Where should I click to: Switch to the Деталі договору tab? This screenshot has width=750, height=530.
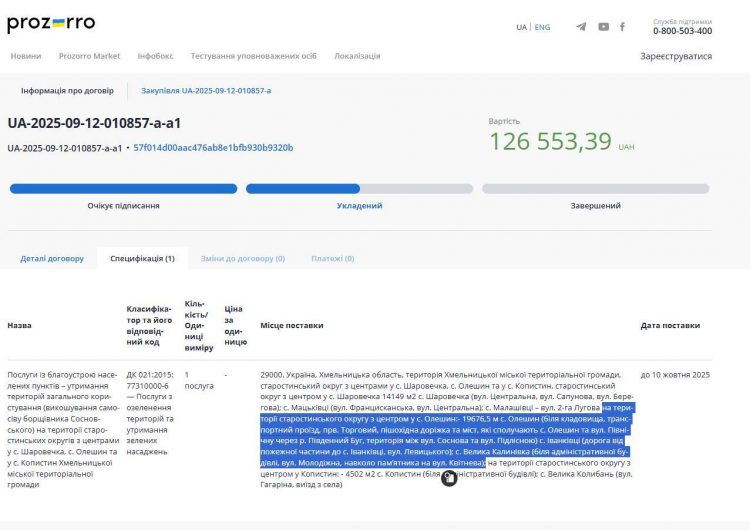pos(52,259)
